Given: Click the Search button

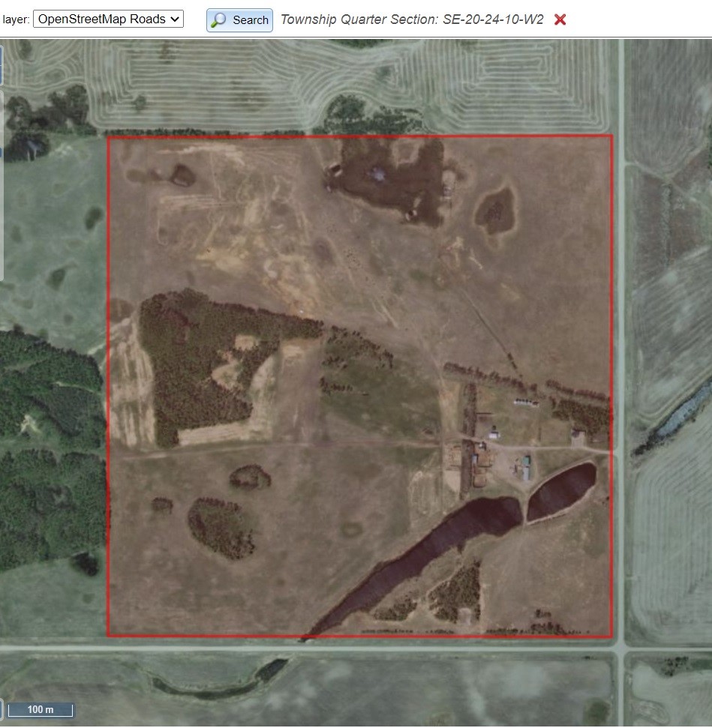Looking at the screenshot, I should (x=239, y=20).
